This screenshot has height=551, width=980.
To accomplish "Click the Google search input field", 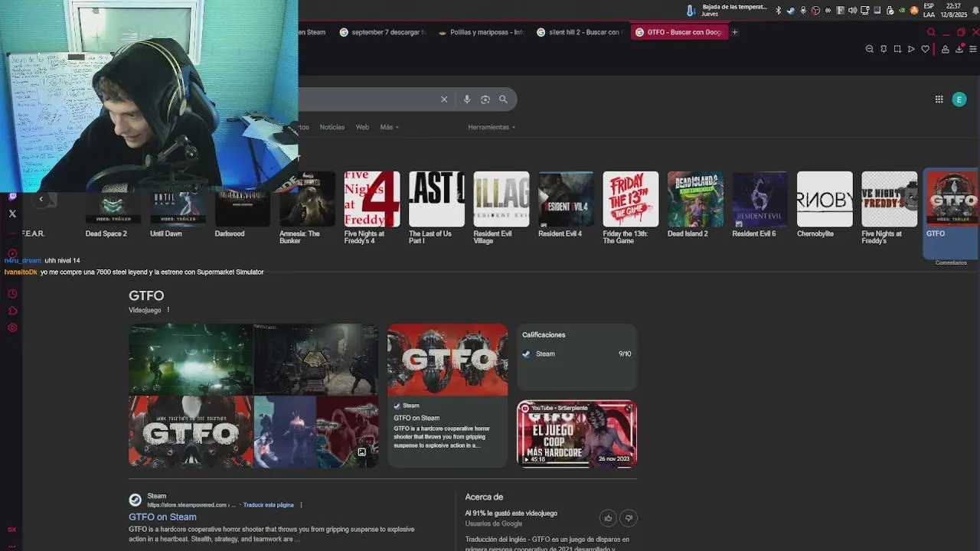I will (367, 99).
